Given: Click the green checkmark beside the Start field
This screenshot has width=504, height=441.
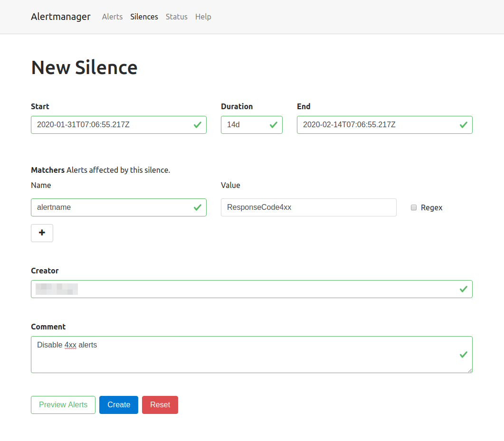Looking at the screenshot, I should [x=197, y=125].
